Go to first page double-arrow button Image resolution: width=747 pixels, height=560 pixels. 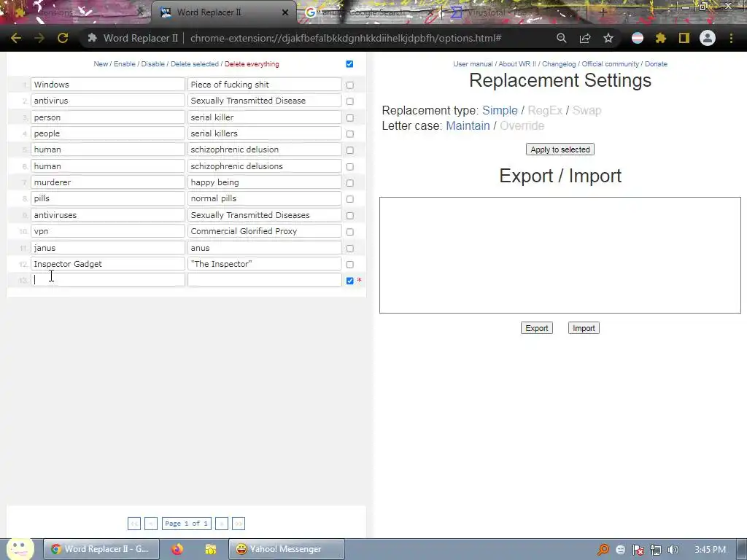point(134,524)
